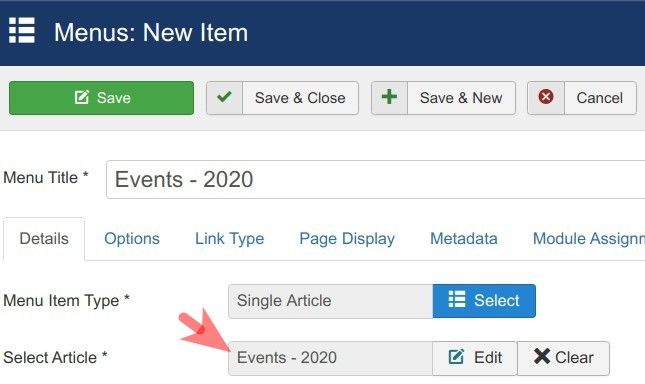Image resolution: width=645 pixels, height=384 pixels.
Task: Open the Module Assignment tab
Action: [x=589, y=238]
